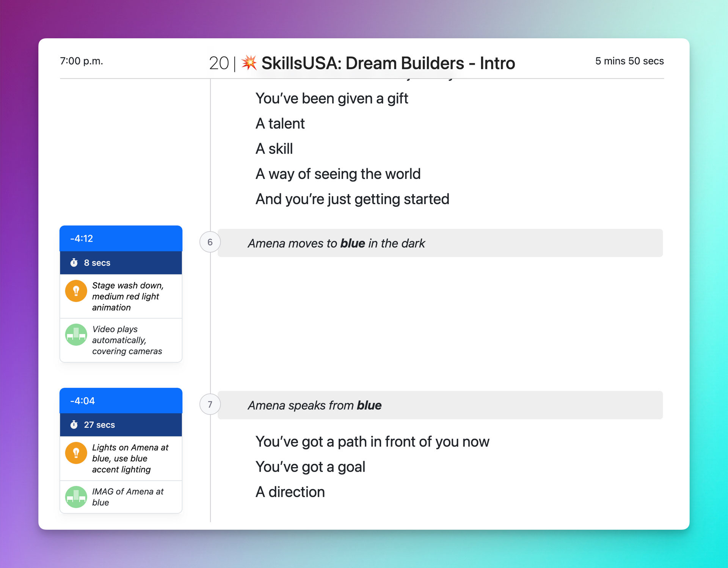Click the stopwatch icon beside 27 secs

(x=74, y=425)
